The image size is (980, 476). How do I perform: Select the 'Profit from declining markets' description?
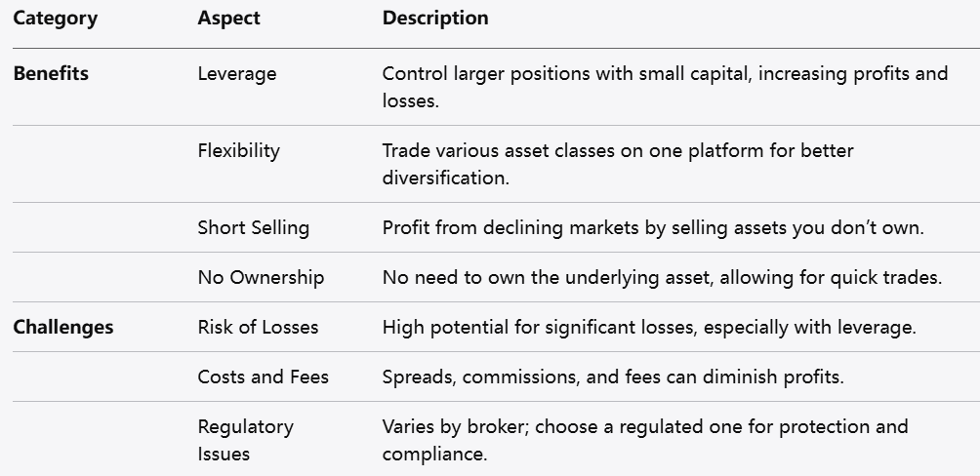tap(653, 227)
